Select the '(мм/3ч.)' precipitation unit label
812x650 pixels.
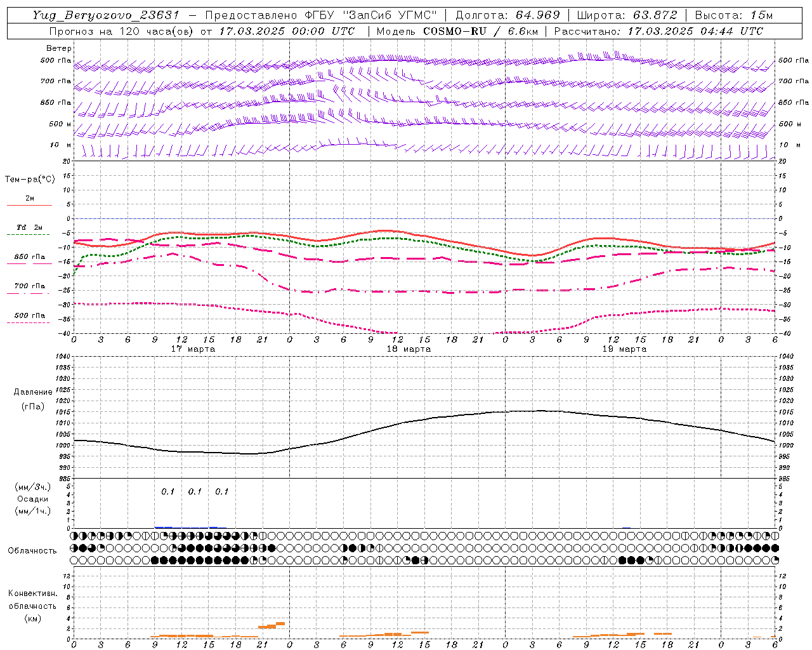pos(33,487)
